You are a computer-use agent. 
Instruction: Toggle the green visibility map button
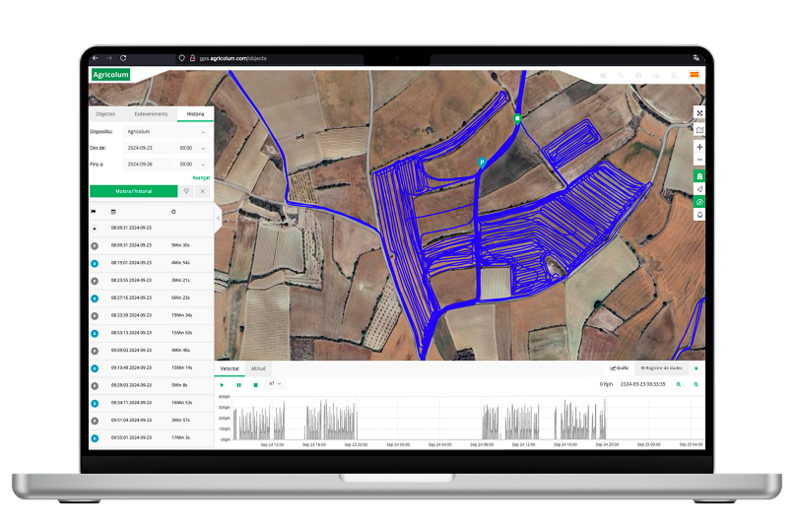tap(698, 201)
